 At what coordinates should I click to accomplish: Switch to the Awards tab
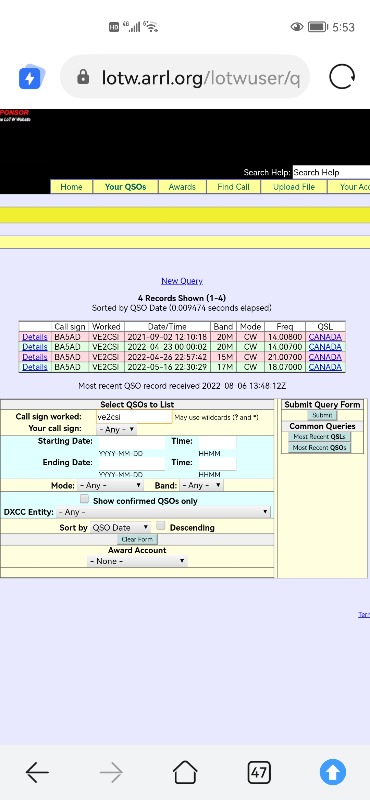(x=182, y=187)
